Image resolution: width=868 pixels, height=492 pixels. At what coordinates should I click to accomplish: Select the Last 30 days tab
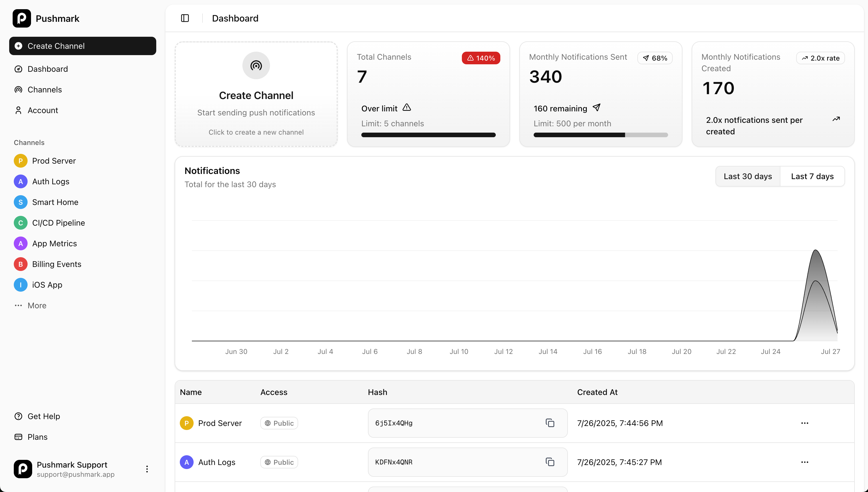pyautogui.click(x=748, y=176)
